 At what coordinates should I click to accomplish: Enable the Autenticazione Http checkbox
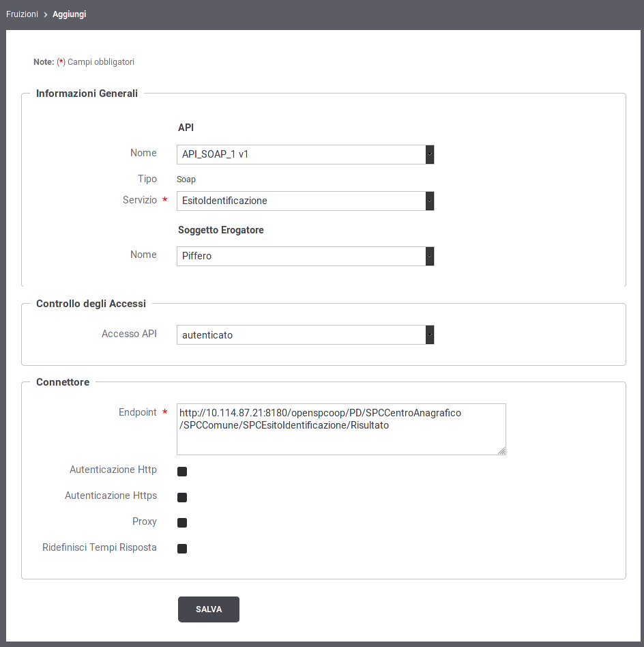tap(182, 471)
